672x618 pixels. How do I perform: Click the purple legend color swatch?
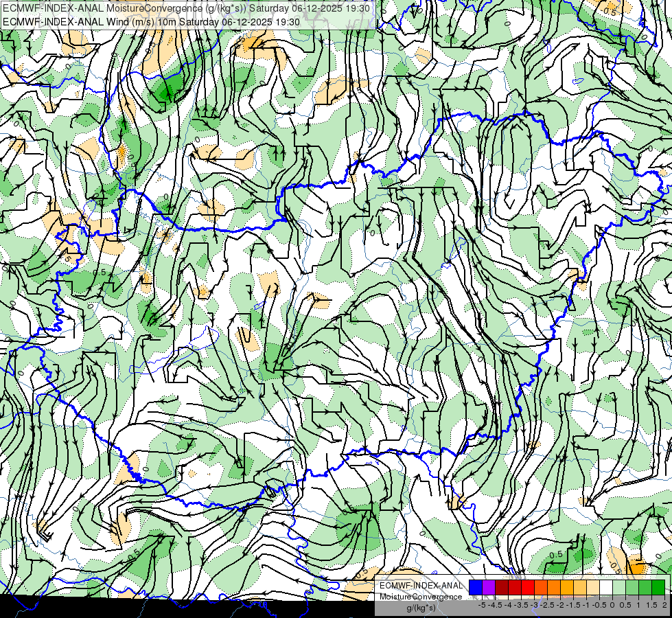coord(489,587)
